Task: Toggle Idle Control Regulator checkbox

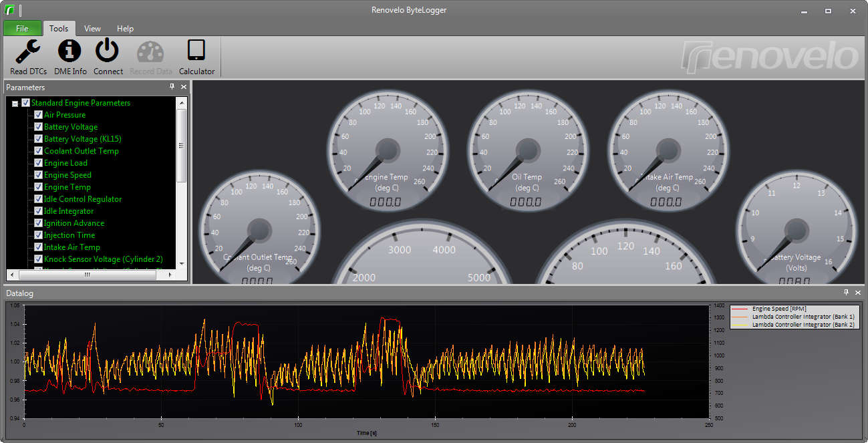Action: [x=38, y=199]
